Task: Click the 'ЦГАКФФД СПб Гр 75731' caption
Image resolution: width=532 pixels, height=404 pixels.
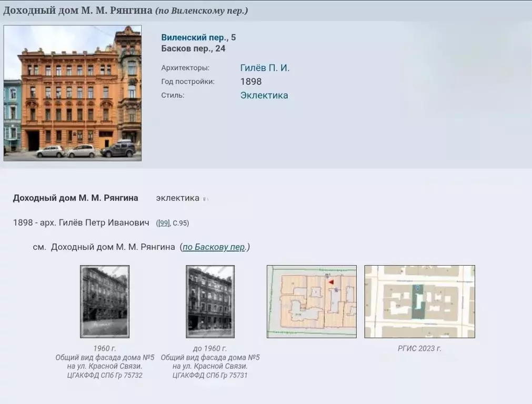Action: (210, 375)
